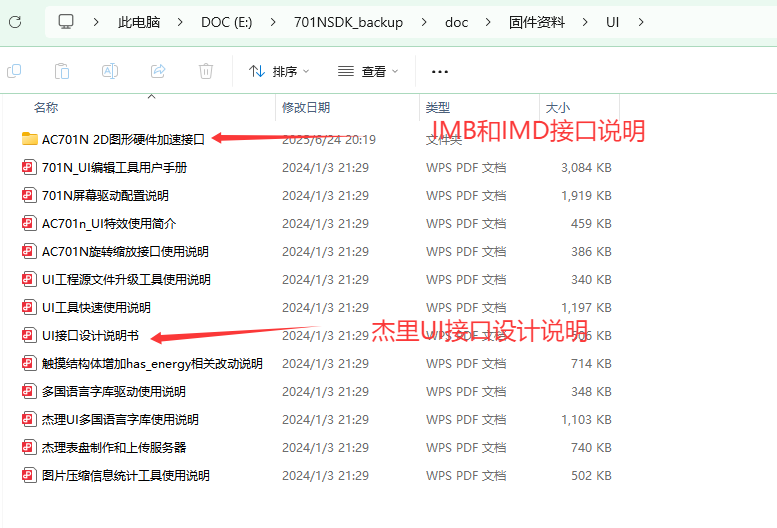Click PDF icon of 杰理UI多国语言字库使用说明
This screenshot has width=777, height=528.
click(x=29, y=419)
